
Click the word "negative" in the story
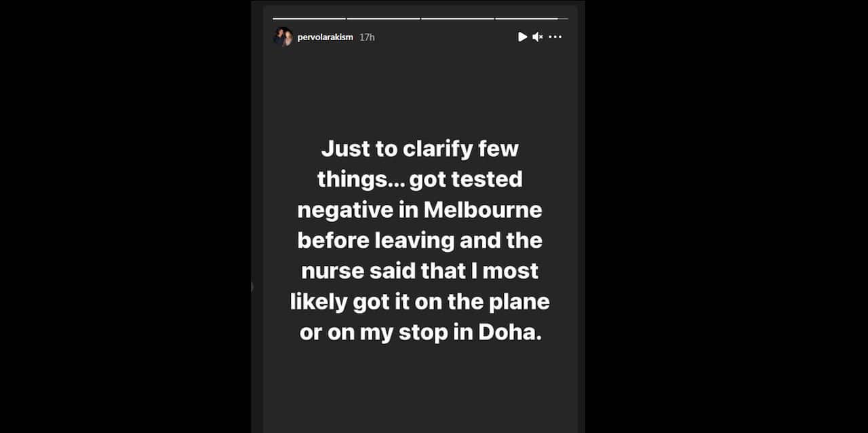coord(354,210)
